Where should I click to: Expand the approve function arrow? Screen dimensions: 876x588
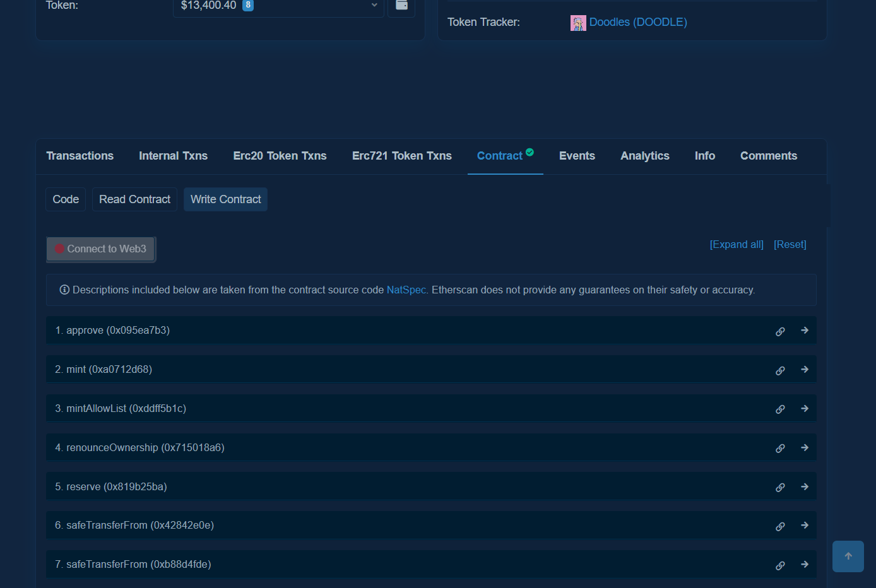point(805,330)
